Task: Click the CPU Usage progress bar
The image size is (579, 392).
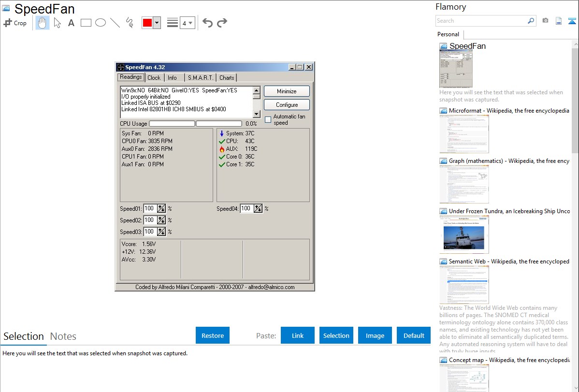Action: tap(196, 123)
